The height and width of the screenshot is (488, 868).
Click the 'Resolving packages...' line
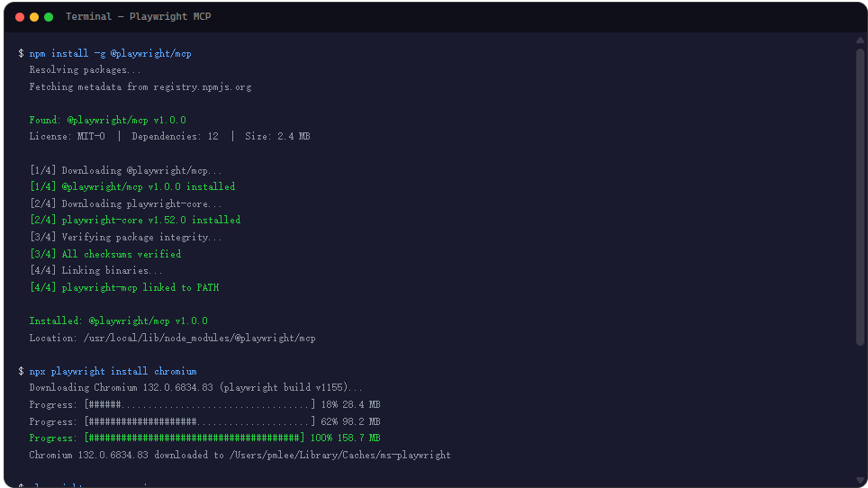click(x=86, y=70)
